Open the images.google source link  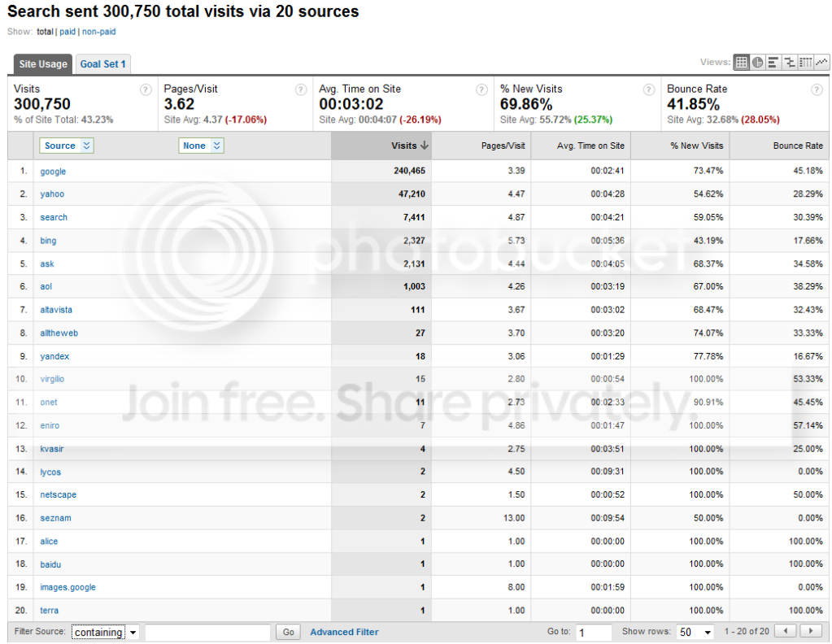click(68, 587)
